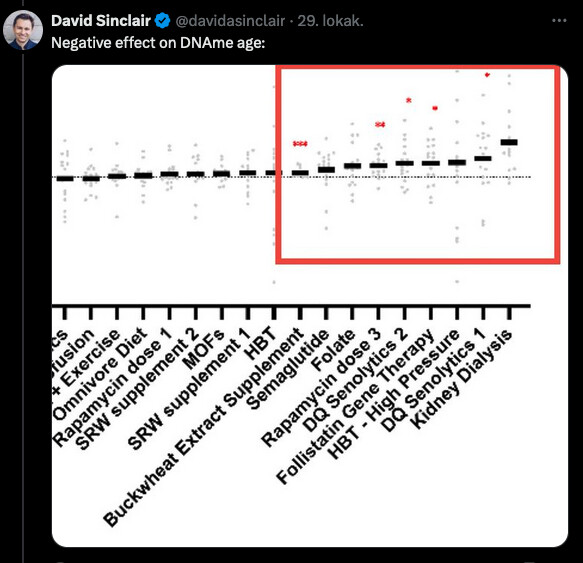Click the HBT - High Pressure label
583x563 pixels.
393,394
